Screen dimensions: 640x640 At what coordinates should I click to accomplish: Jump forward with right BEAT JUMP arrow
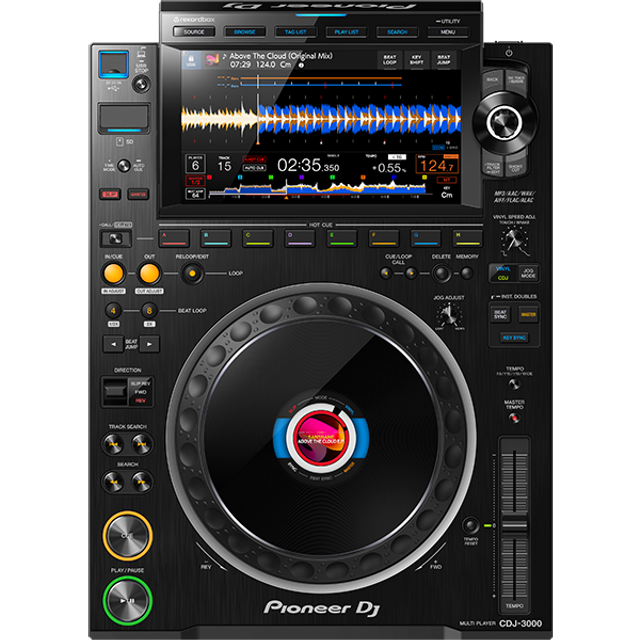(149, 344)
